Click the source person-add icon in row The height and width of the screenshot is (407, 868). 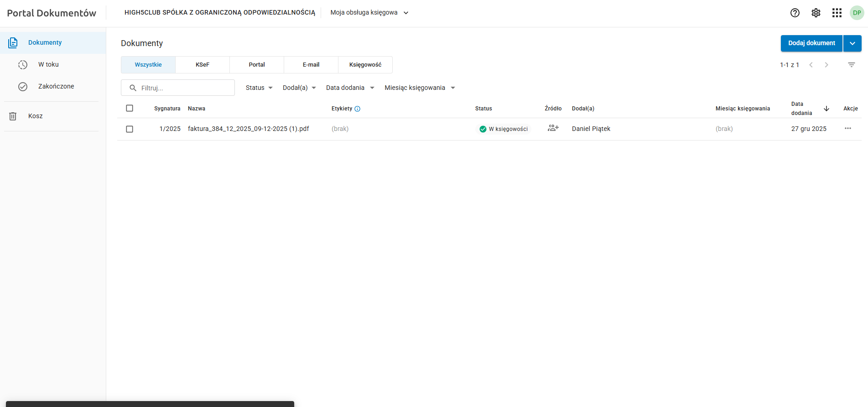[553, 128]
